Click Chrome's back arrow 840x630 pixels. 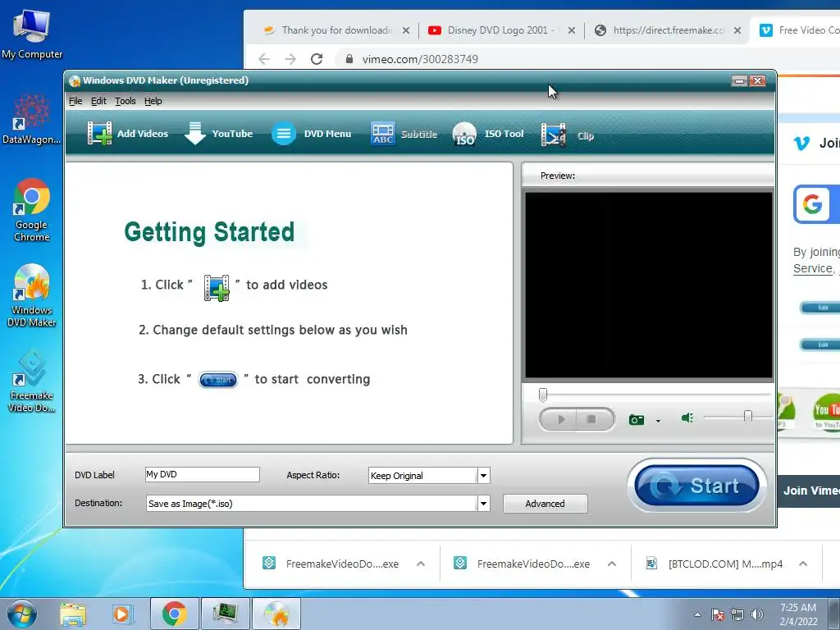click(264, 59)
